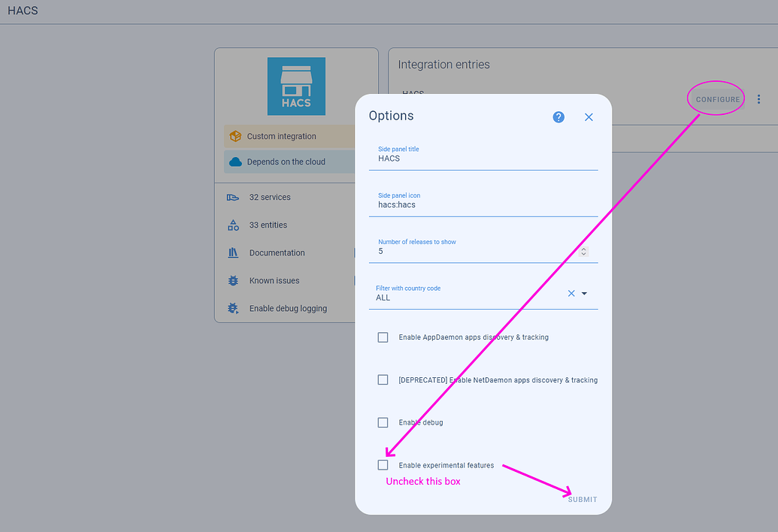This screenshot has width=778, height=532.
Task: Click the Known issues bug icon
Action: [x=233, y=280]
